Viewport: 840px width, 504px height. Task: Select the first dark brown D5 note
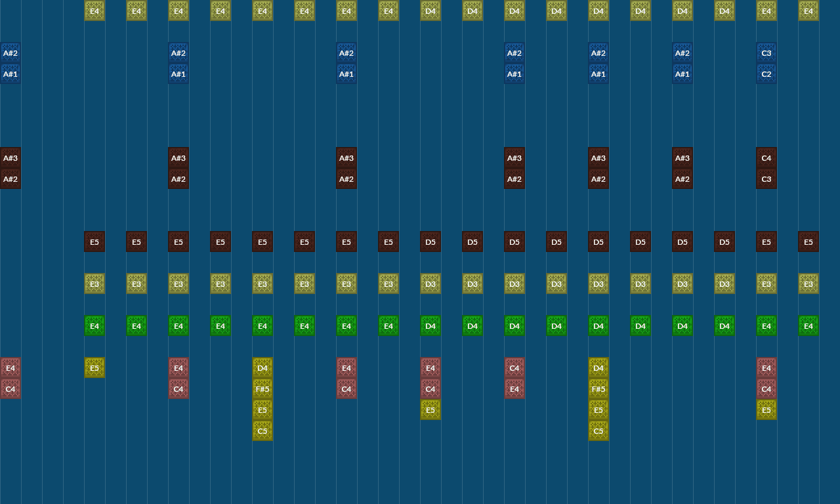(430, 242)
